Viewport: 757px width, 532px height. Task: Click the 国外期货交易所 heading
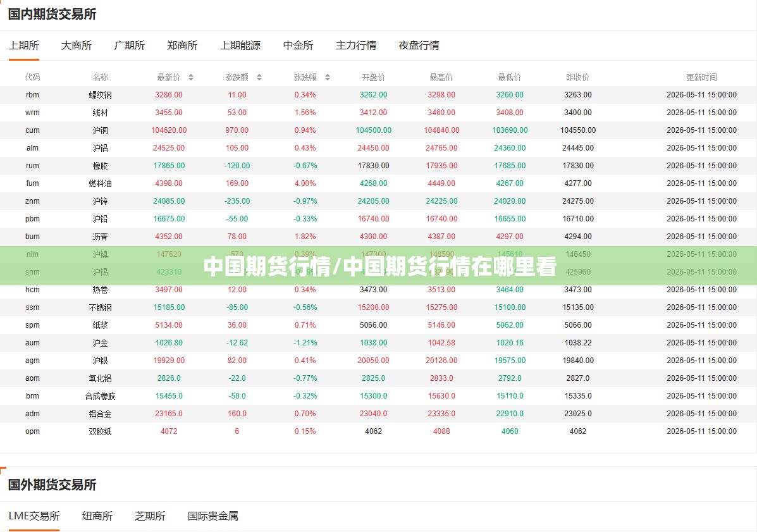tap(52, 485)
